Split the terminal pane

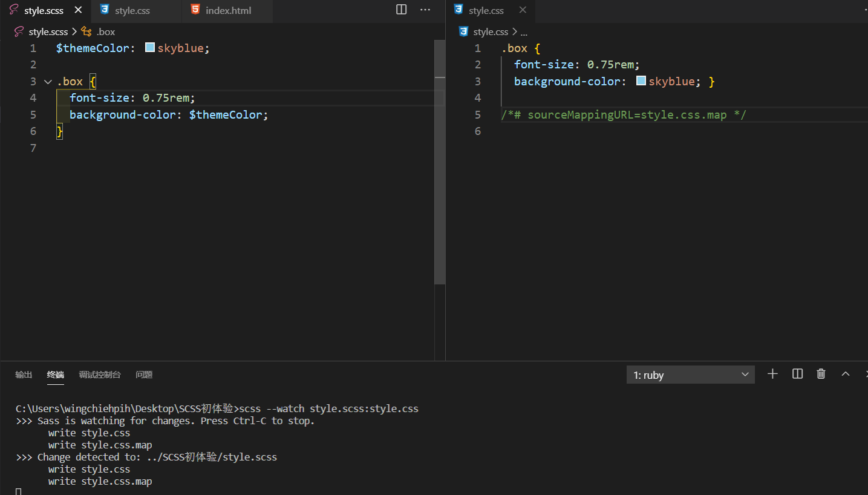point(797,374)
